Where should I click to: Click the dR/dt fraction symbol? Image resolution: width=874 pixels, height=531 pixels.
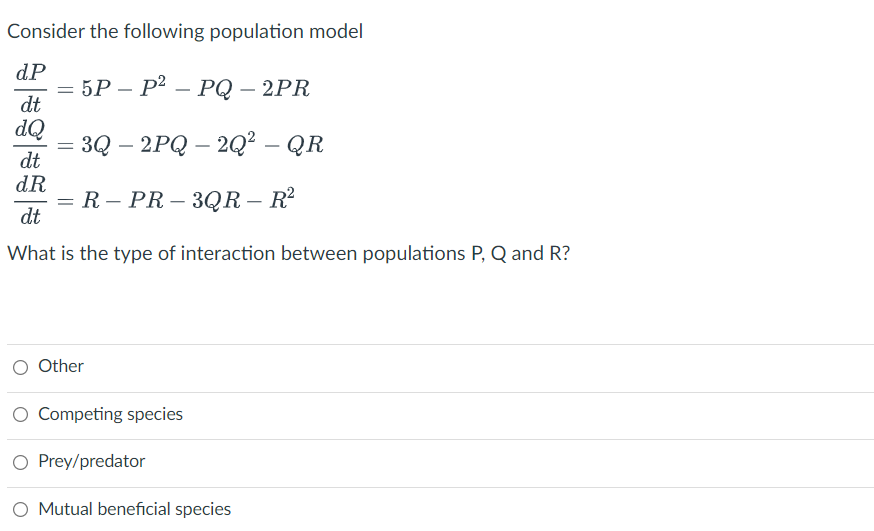[x=31, y=199]
